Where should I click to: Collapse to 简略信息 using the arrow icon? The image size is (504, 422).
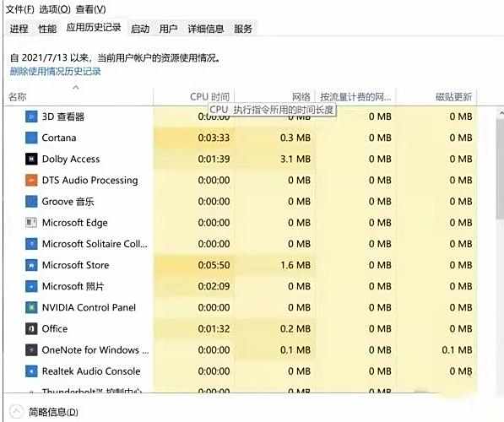coord(16,412)
